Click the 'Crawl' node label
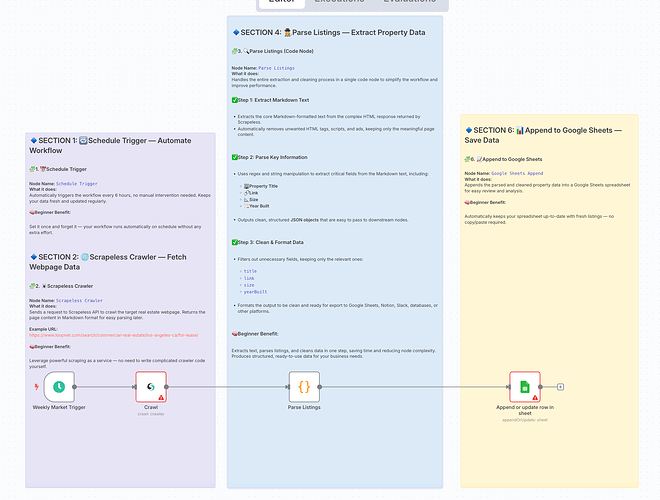The width and height of the screenshot is (660, 500). [x=151, y=407]
